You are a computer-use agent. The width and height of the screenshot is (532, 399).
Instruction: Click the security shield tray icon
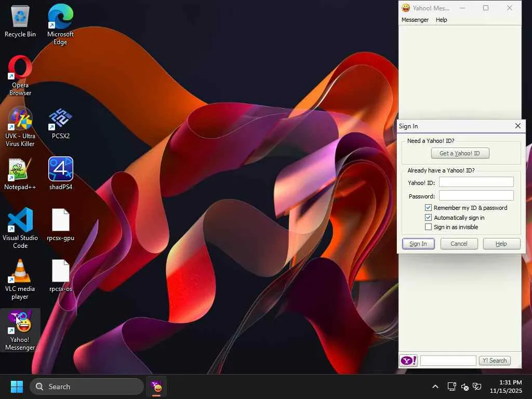point(477,387)
